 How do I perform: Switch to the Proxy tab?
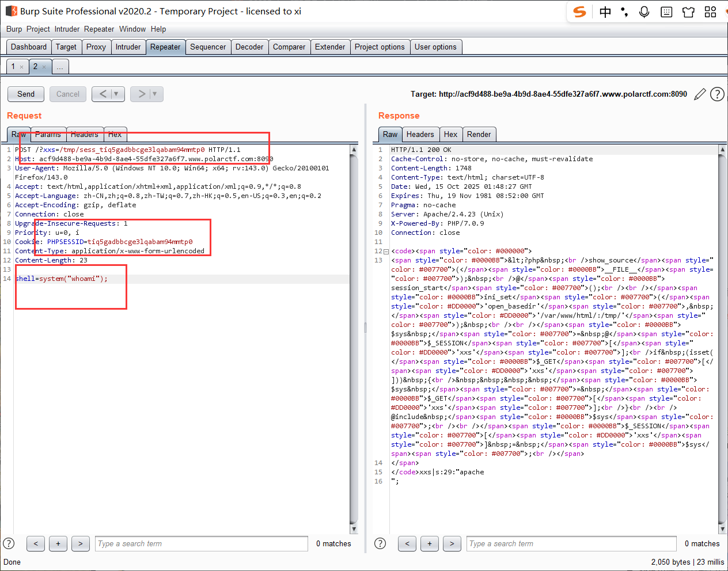pyautogui.click(x=96, y=47)
